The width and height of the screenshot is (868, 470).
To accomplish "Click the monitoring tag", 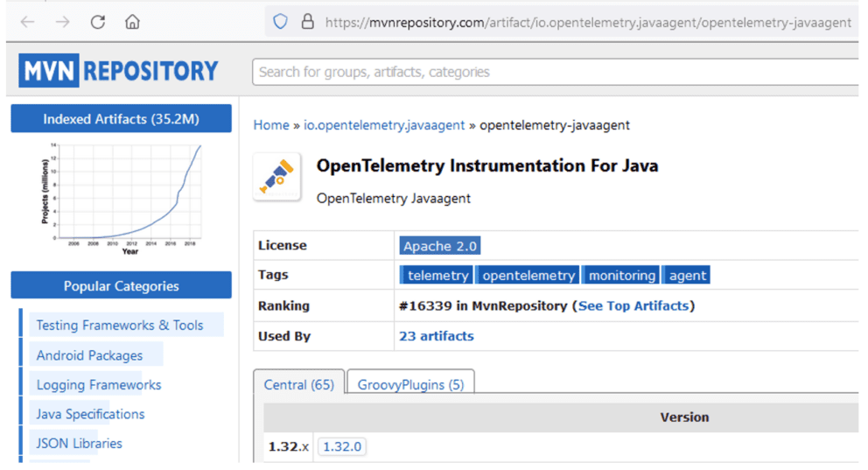I will pos(621,276).
